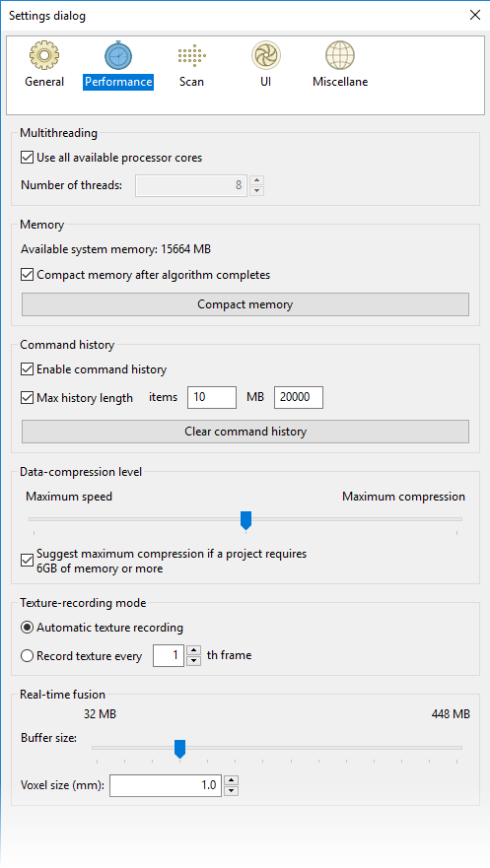
Task: Select the Performance stopwatch icon
Action: pyautogui.click(x=118, y=55)
